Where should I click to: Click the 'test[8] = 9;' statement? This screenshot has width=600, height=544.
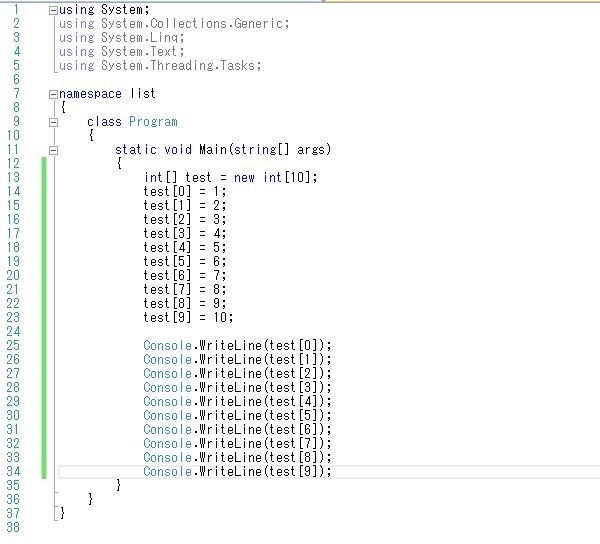pyautogui.click(x=185, y=303)
